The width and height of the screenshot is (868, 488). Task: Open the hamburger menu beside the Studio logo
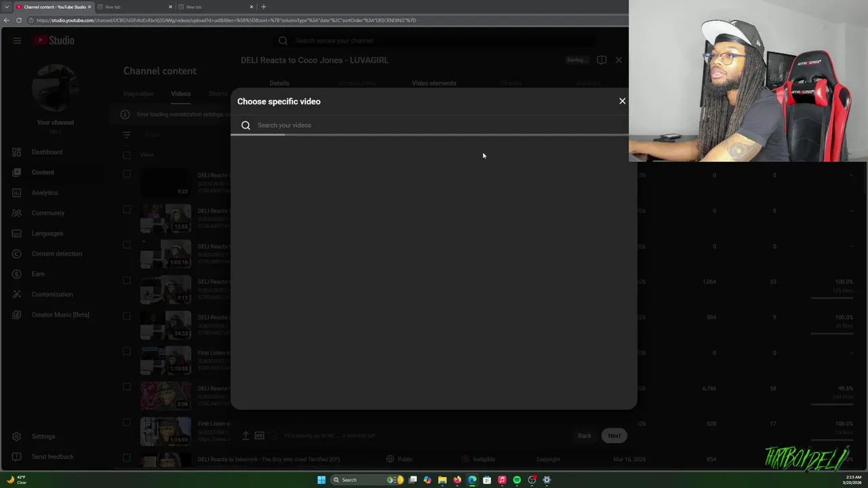[17, 41]
